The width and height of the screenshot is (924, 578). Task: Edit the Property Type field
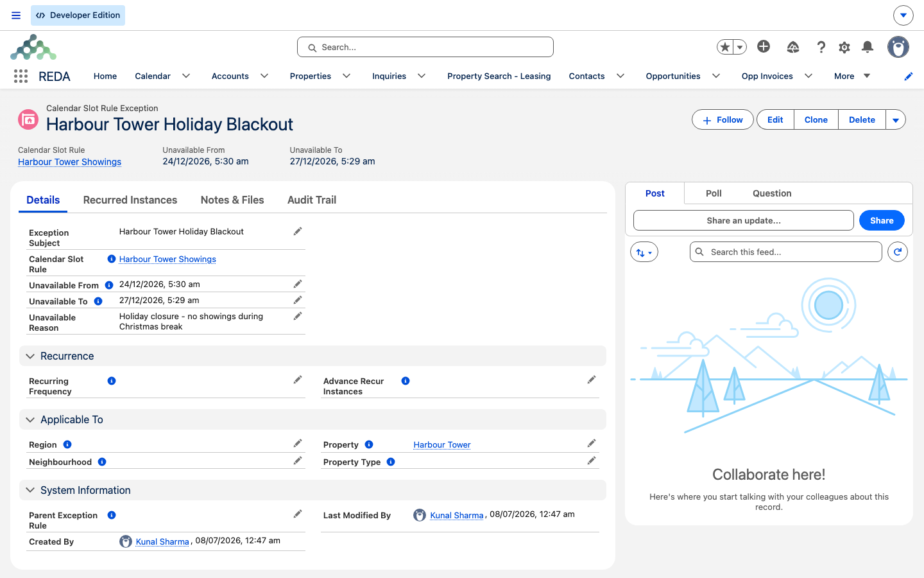[592, 460]
